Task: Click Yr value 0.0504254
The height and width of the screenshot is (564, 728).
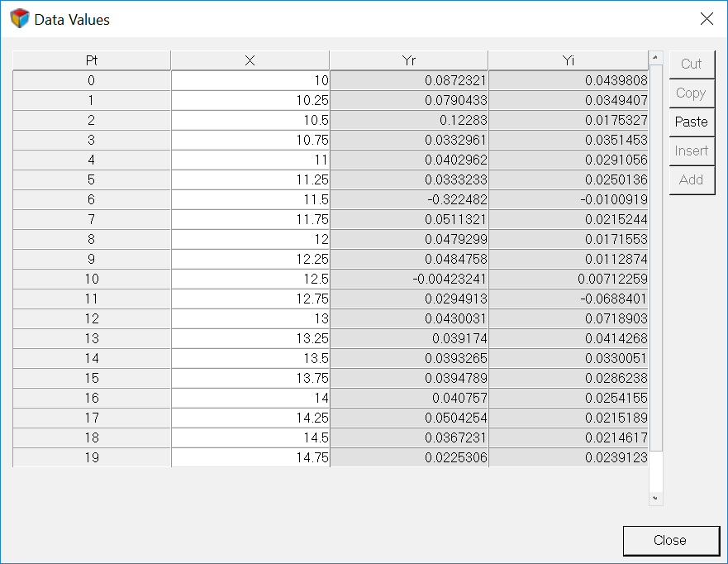Action: 409,418
